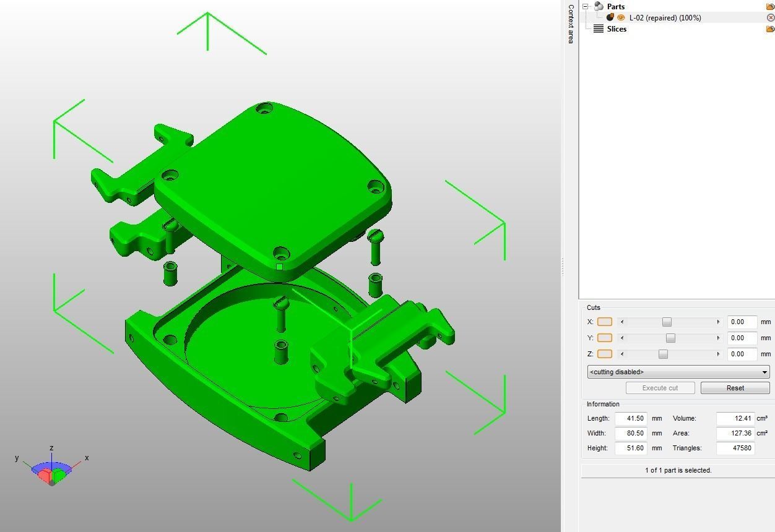The image size is (775, 532).
Task: Click the Length value 41.50
Action: click(x=631, y=418)
